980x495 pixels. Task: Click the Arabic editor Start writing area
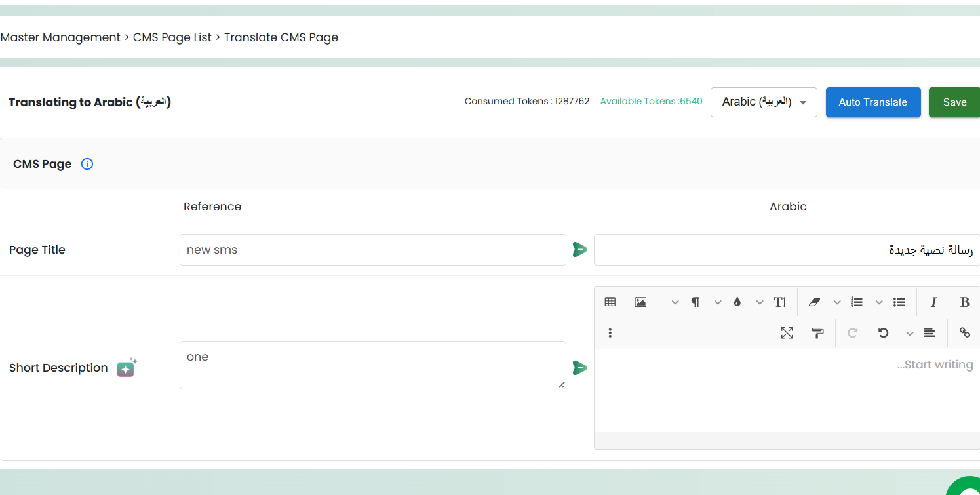(787, 390)
